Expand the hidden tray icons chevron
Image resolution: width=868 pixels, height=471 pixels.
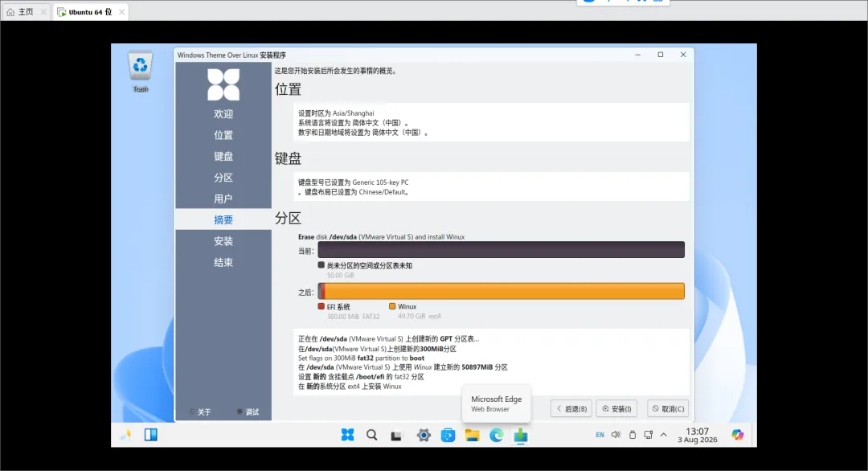(664, 435)
